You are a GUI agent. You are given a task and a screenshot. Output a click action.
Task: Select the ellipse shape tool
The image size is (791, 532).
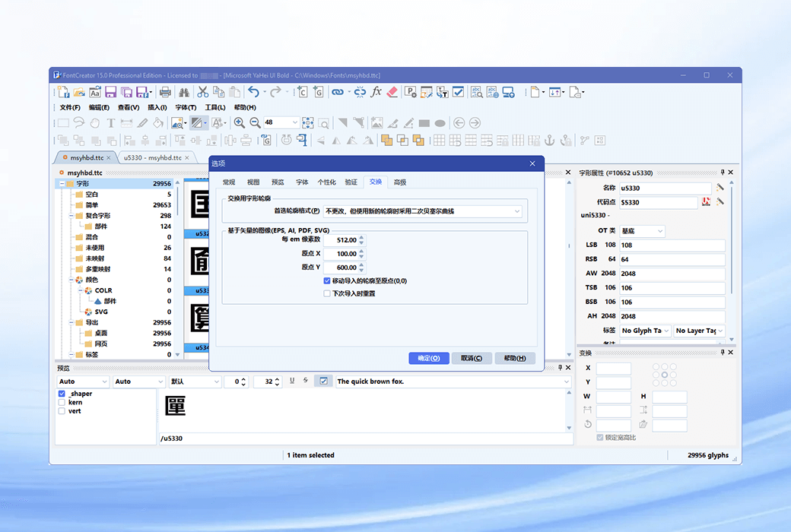coord(440,123)
